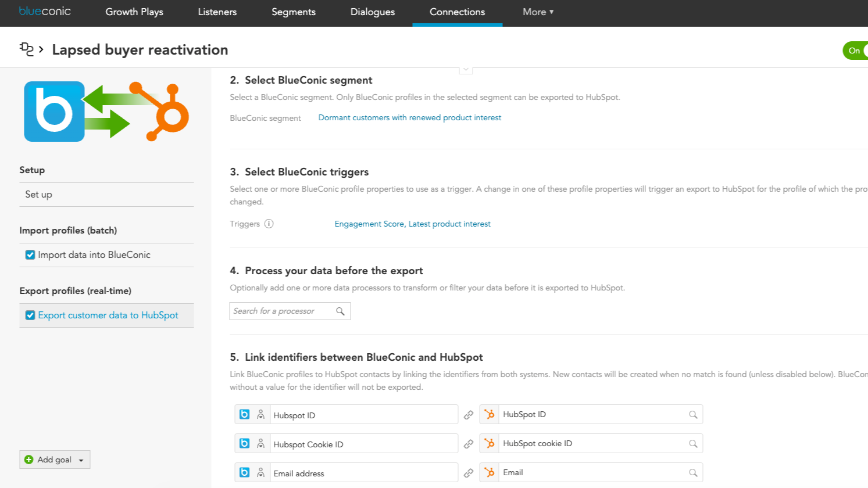This screenshot has width=868, height=488.
Task: Click HubSpot cookie ID field
Action: pos(601,443)
